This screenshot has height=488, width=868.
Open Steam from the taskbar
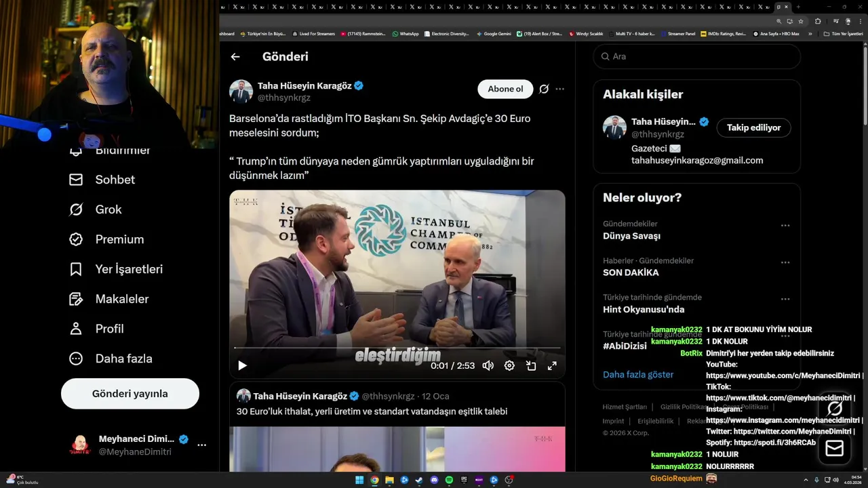(x=419, y=480)
